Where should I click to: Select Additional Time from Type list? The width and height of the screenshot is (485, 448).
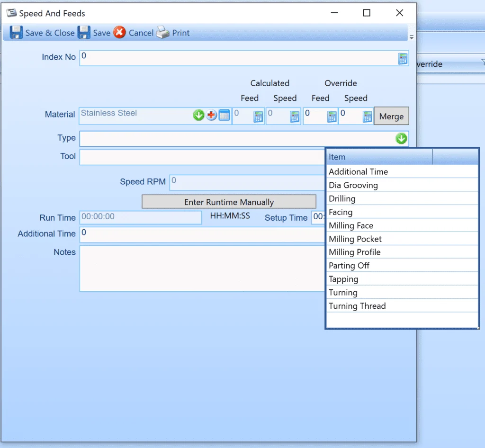click(402, 171)
